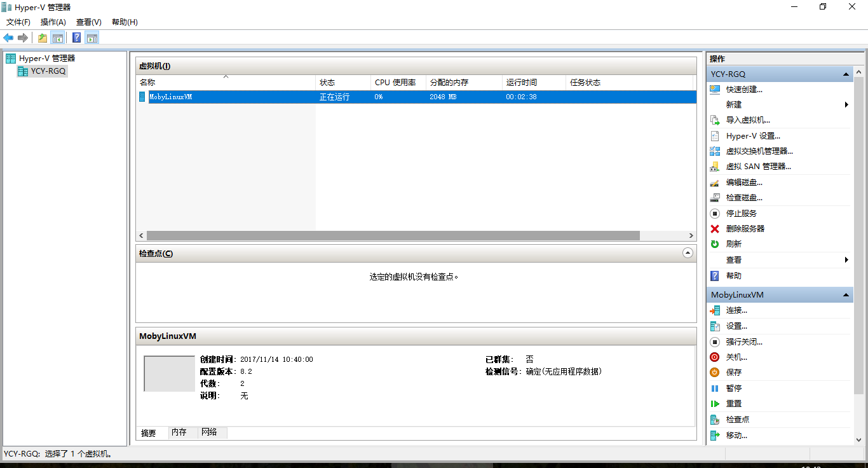Sort by 分配的内存 column header
Viewport: 868px width, 468px height.
(x=464, y=83)
